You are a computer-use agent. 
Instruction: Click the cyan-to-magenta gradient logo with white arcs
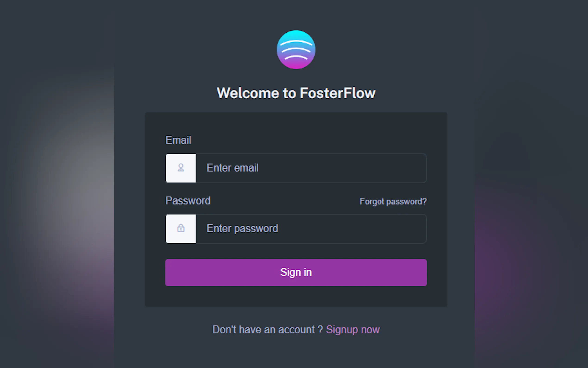tap(296, 50)
